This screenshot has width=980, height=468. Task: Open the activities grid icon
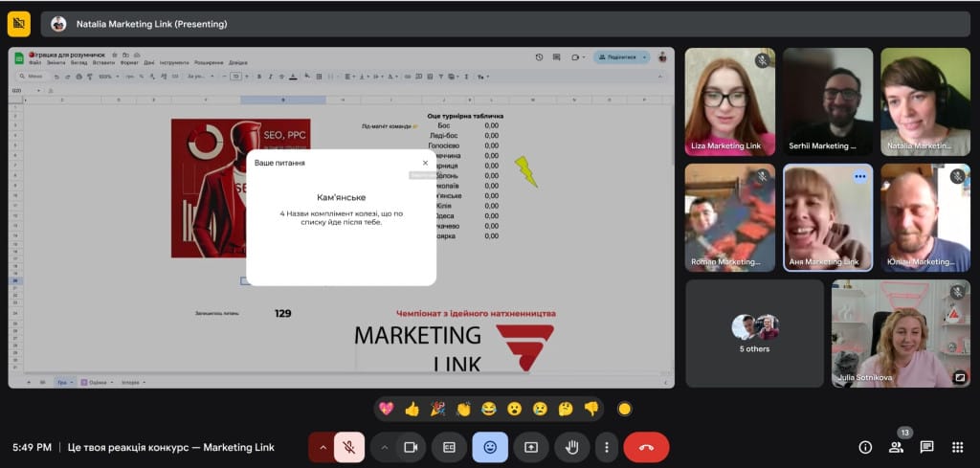957,447
